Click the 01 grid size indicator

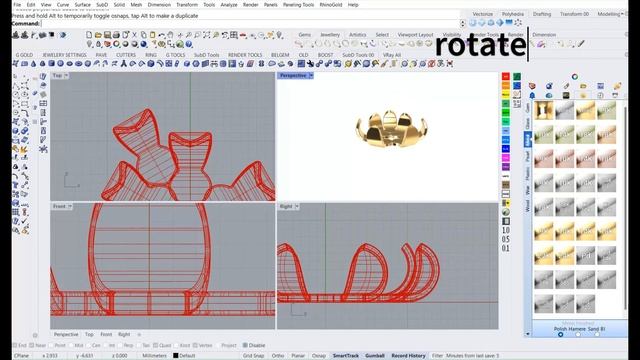tap(506, 248)
